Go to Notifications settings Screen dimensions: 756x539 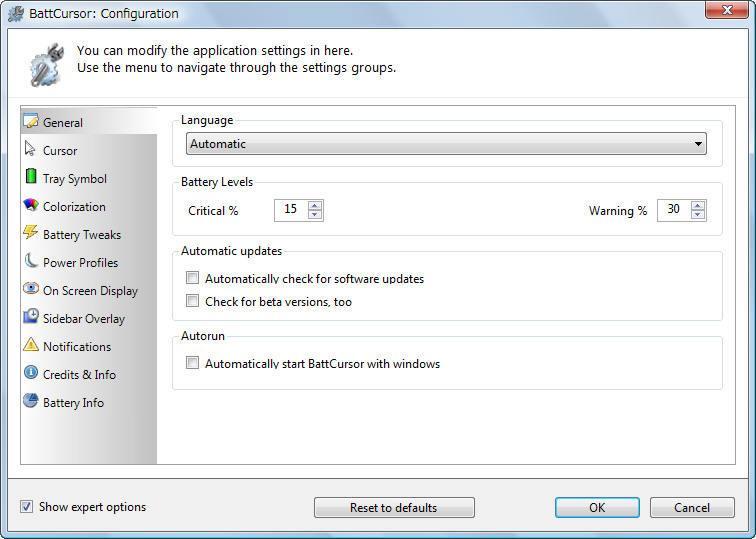[89, 346]
